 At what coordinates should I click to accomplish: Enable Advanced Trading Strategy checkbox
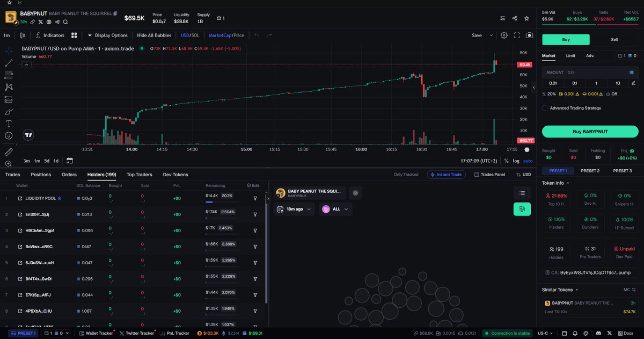point(545,108)
